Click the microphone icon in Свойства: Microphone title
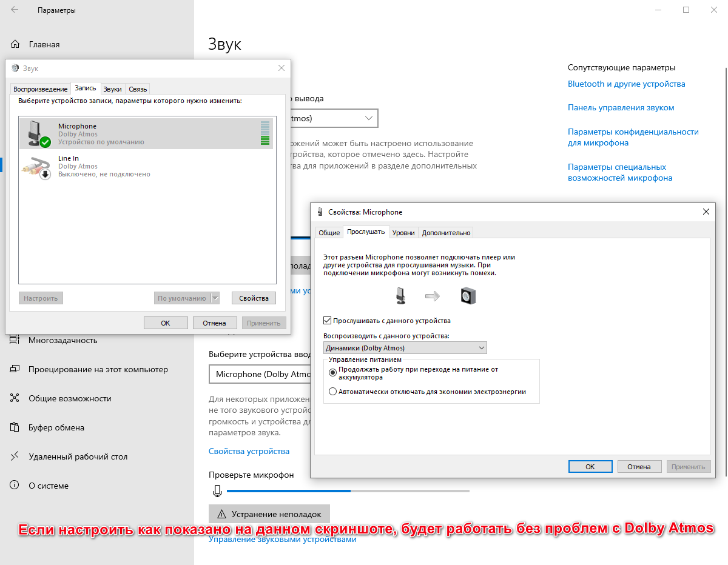Image resolution: width=728 pixels, height=565 pixels. [320, 212]
